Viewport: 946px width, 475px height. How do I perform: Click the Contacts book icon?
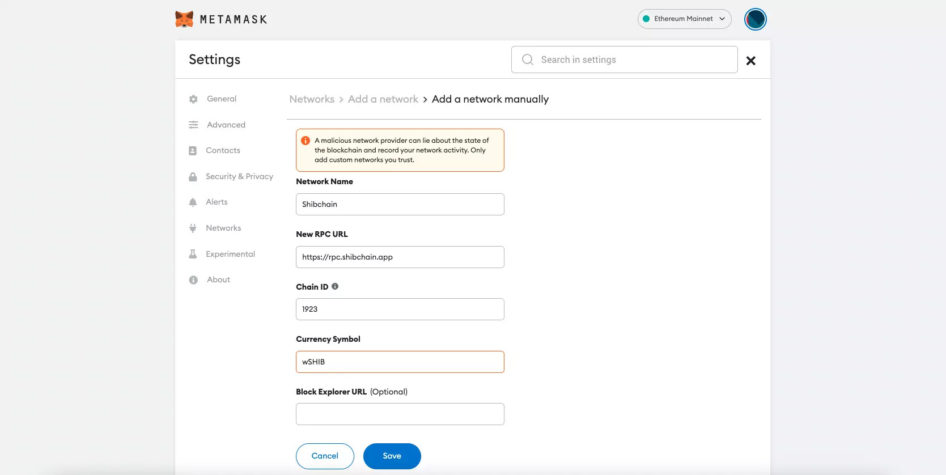click(193, 150)
